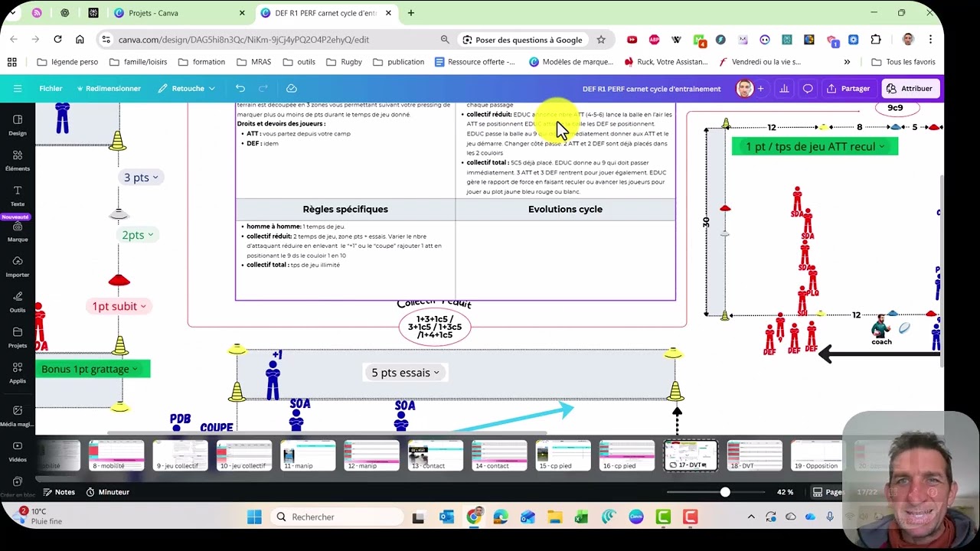Open the Importer uploads panel
This screenshot has height=551, width=980.
coord(18,266)
